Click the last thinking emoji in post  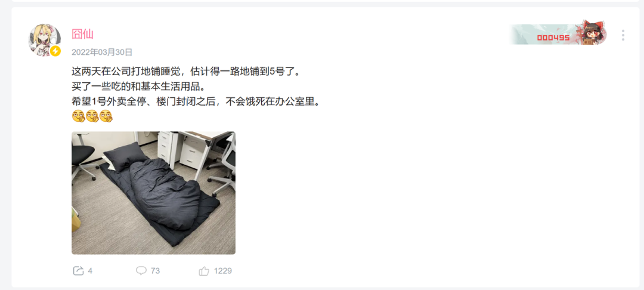pyautogui.click(x=106, y=116)
